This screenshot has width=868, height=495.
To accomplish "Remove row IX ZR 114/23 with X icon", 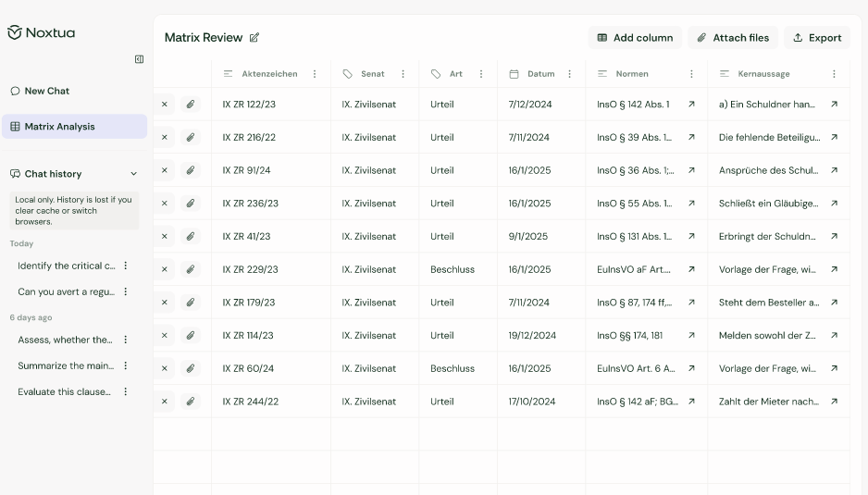I will coord(165,336).
